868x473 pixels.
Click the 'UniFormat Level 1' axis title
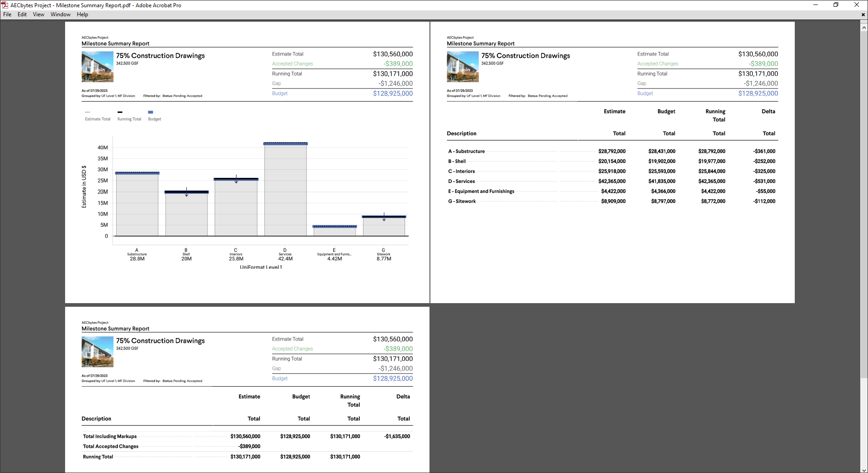coord(261,267)
